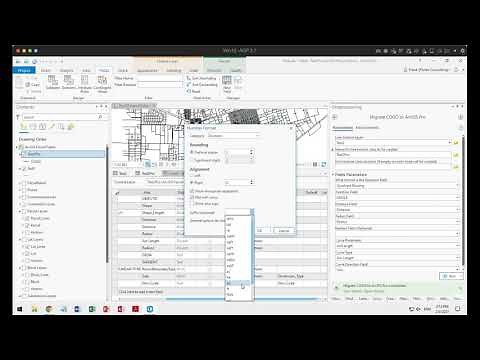
Task: Click the Geoprocessing back arrow
Action: [335, 117]
